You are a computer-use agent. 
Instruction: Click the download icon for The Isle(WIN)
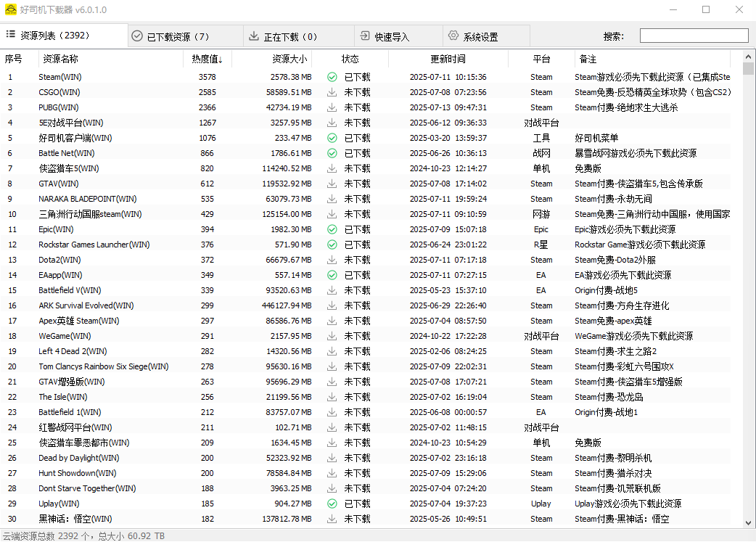[332, 397]
